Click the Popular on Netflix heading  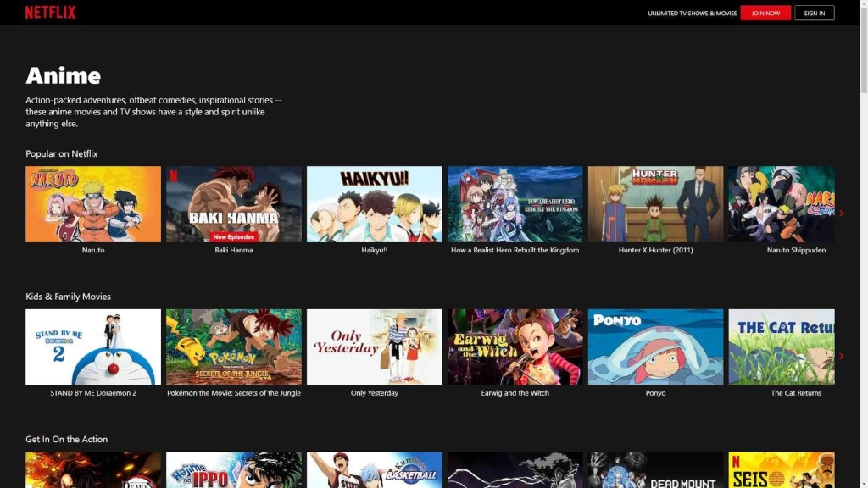tap(61, 154)
